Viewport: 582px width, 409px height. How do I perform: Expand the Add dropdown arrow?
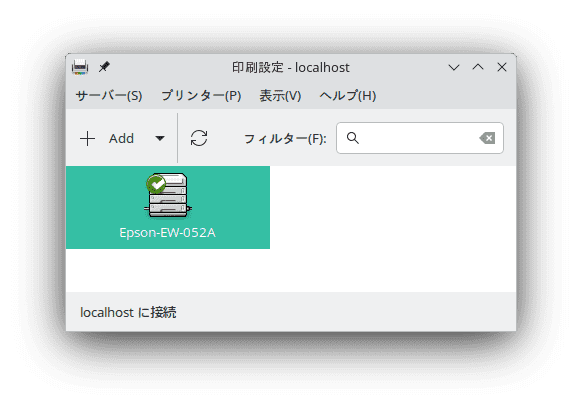(160, 138)
